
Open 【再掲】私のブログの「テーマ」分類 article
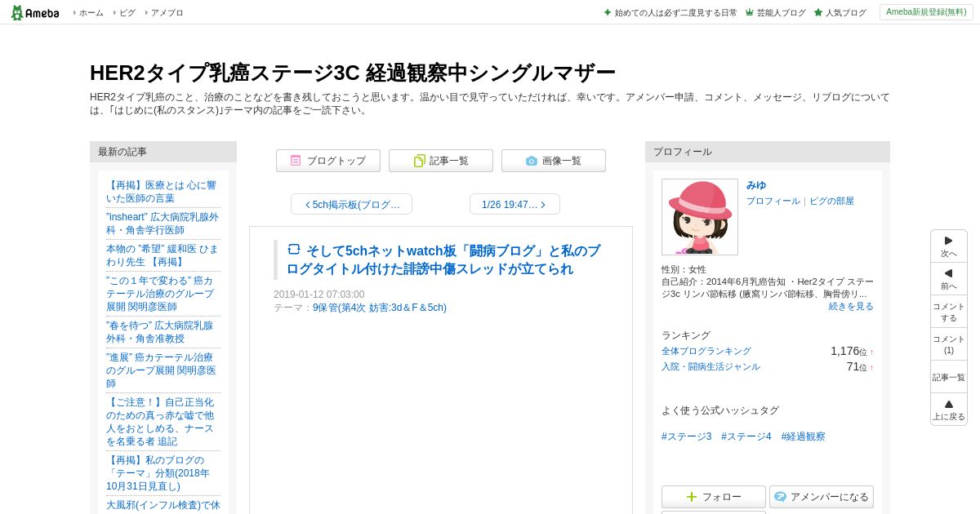point(158,473)
